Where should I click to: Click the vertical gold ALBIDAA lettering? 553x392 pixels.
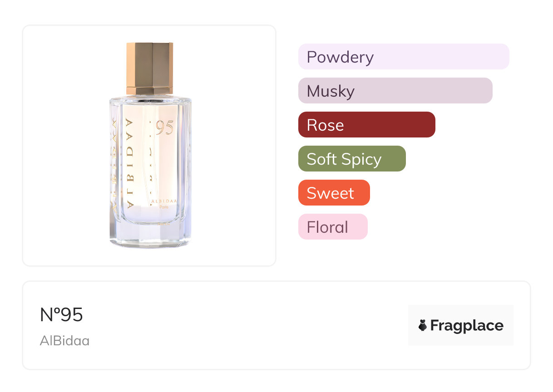[128, 163]
